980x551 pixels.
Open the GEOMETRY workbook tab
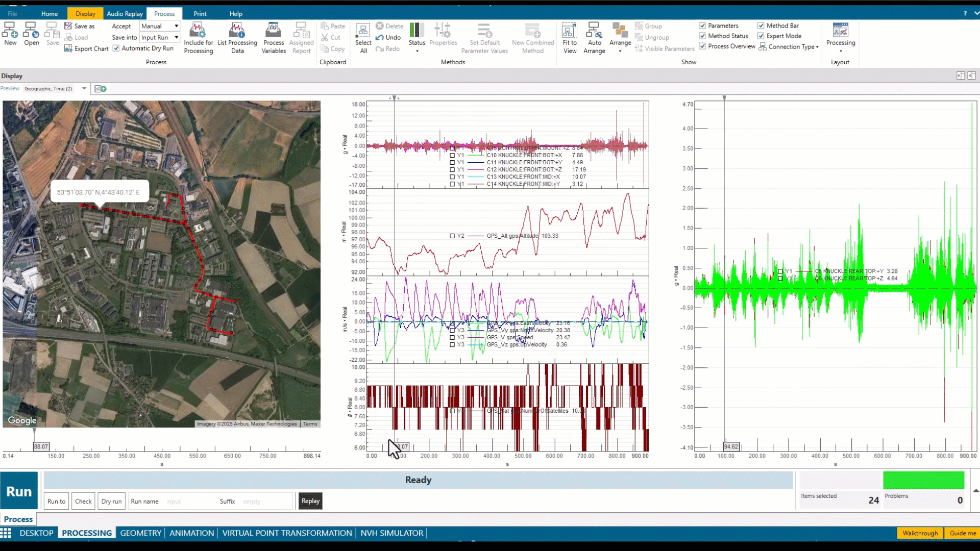point(140,533)
